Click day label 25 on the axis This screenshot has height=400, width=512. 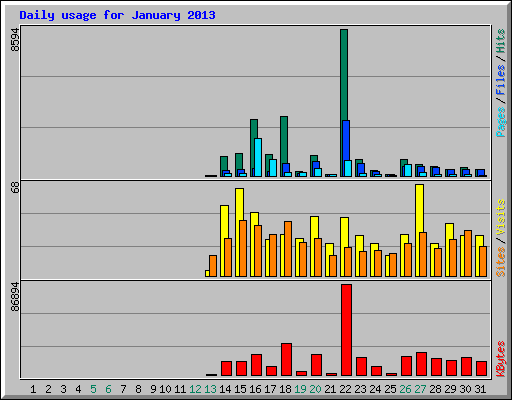(x=390, y=389)
